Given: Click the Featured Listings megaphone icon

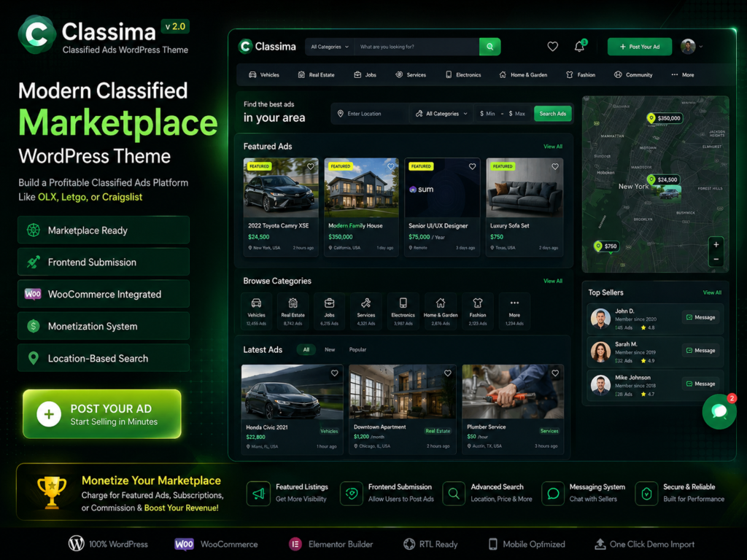Looking at the screenshot, I should (258, 494).
